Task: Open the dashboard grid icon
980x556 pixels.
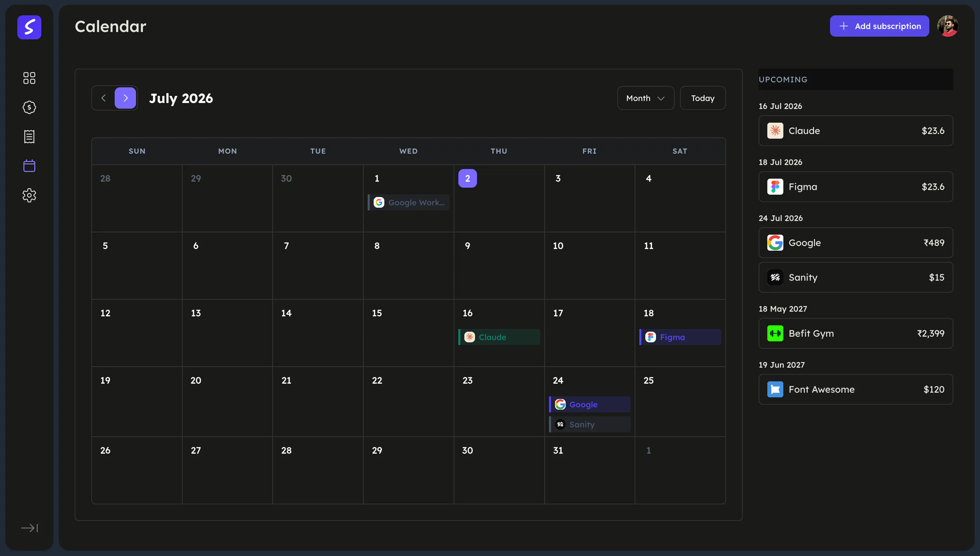Action: coord(29,78)
